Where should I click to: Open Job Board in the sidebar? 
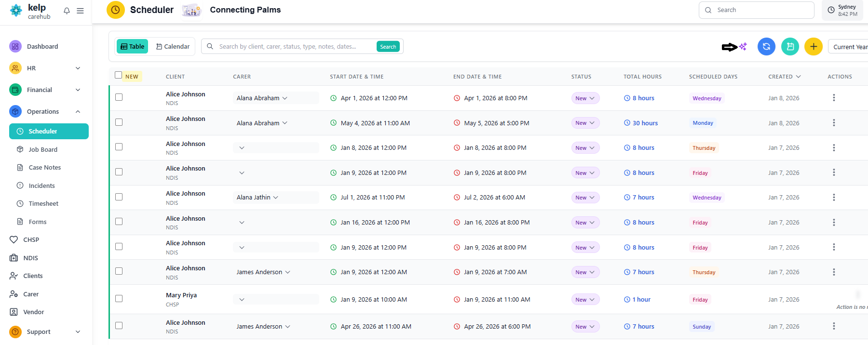tap(43, 149)
